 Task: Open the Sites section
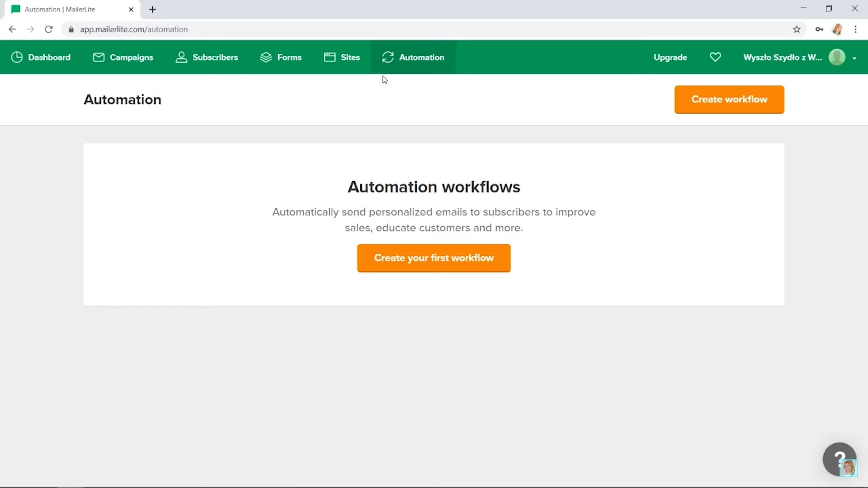click(342, 57)
